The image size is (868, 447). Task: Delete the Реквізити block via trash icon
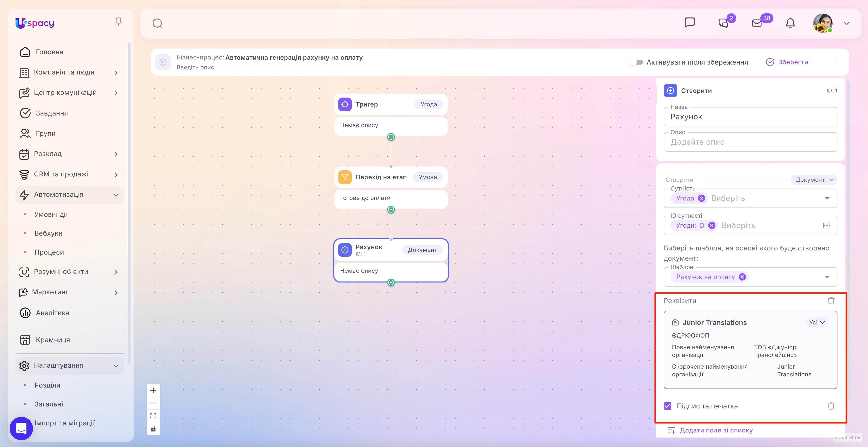point(831,301)
